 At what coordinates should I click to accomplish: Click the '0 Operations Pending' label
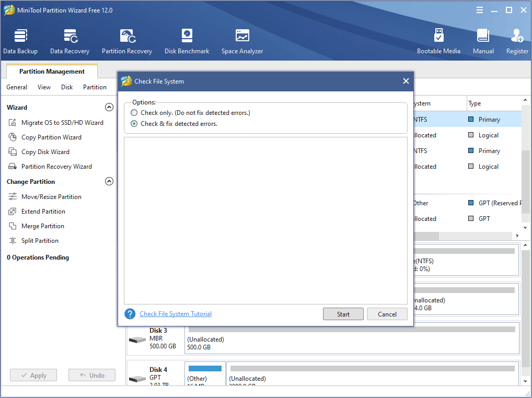[38, 257]
